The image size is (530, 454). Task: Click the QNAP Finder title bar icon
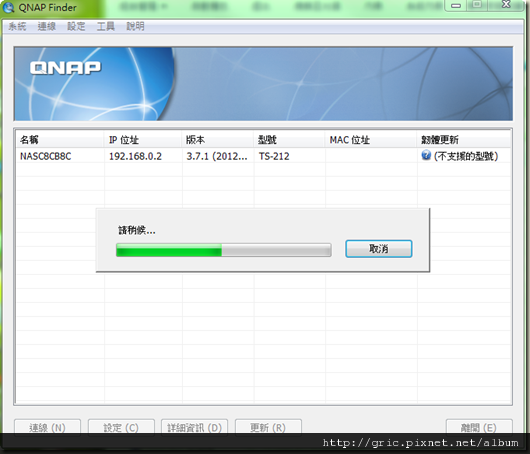point(8,7)
